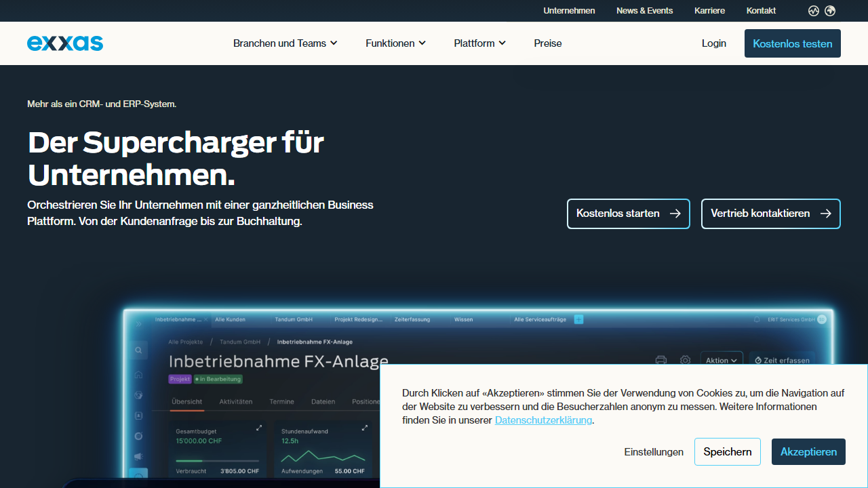
Task: Click ERIT Services GmbH account label
Action: point(791,319)
